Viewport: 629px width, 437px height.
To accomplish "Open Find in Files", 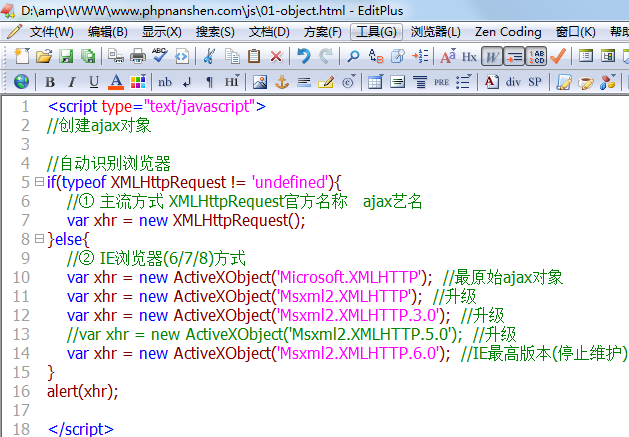I will (398, 57).
